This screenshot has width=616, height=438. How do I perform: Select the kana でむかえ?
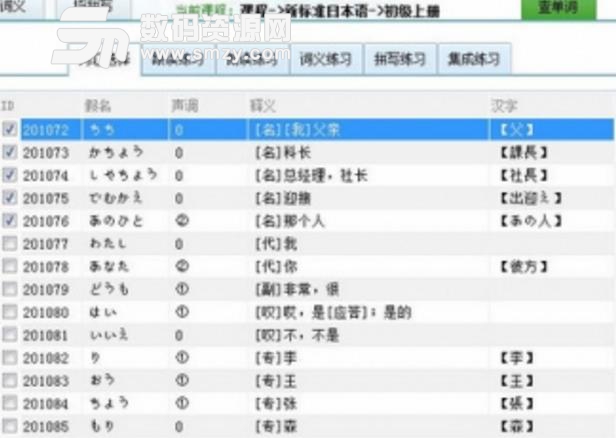(x=116, y=198)
